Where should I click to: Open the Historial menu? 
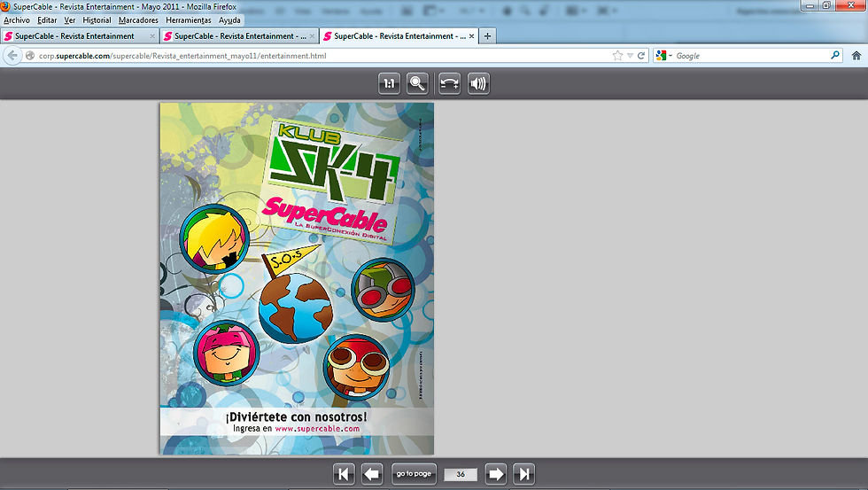pos(97,19)
